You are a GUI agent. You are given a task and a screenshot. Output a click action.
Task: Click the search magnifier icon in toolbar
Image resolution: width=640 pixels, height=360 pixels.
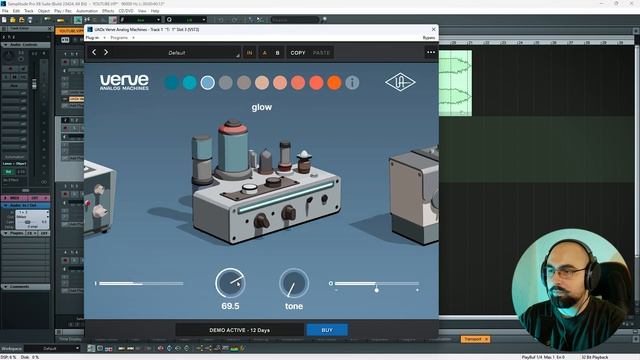click(323, 20)
